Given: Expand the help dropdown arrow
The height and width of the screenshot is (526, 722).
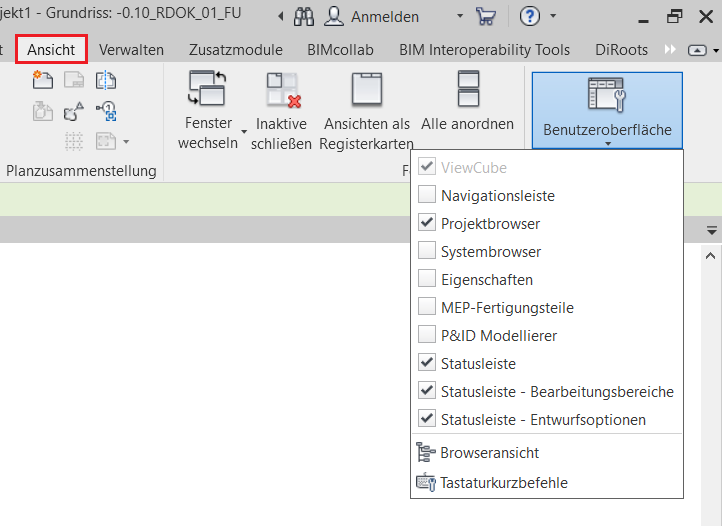Looking at the screenshot, I should tap(553, 16).
